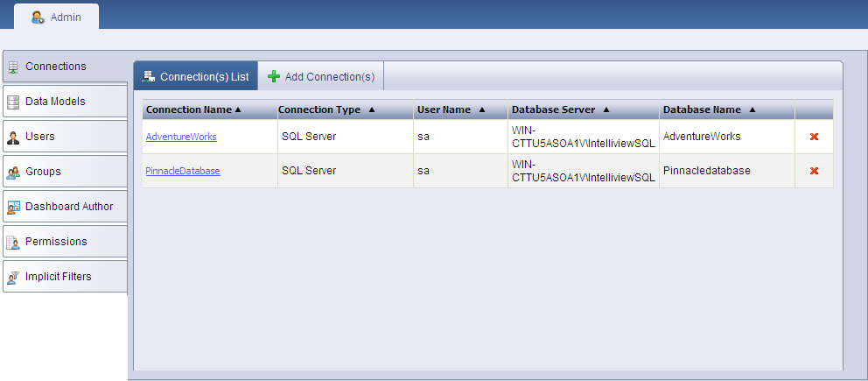Delete the PinnacleDatabase connection red X

click(814, 171)
